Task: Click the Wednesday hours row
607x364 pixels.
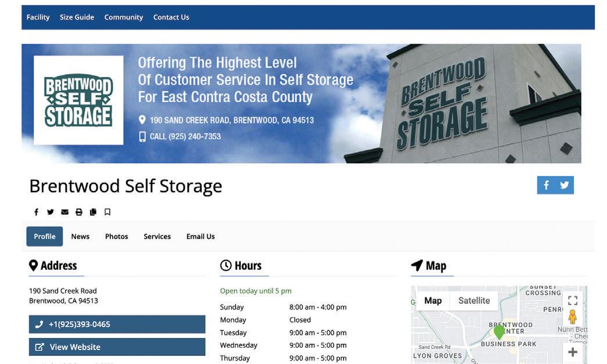Action: (x=283, y=345)
